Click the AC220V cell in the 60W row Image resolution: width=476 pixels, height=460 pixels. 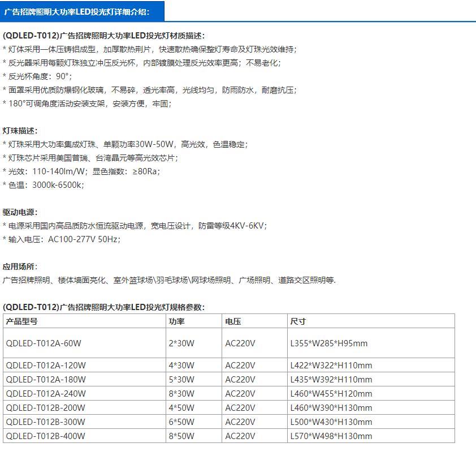(254, 343)
